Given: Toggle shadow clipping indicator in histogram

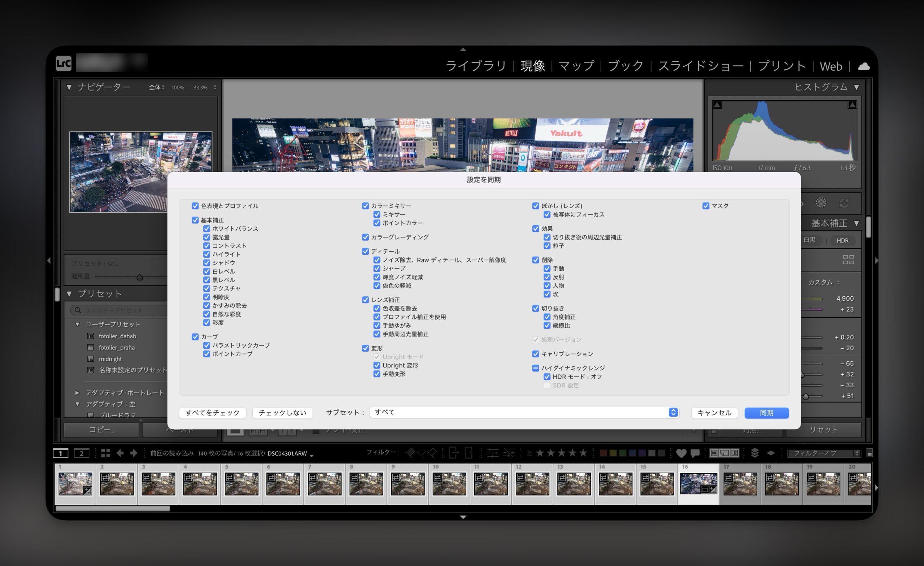Looking at the screenshot, I should pos(717,105).
